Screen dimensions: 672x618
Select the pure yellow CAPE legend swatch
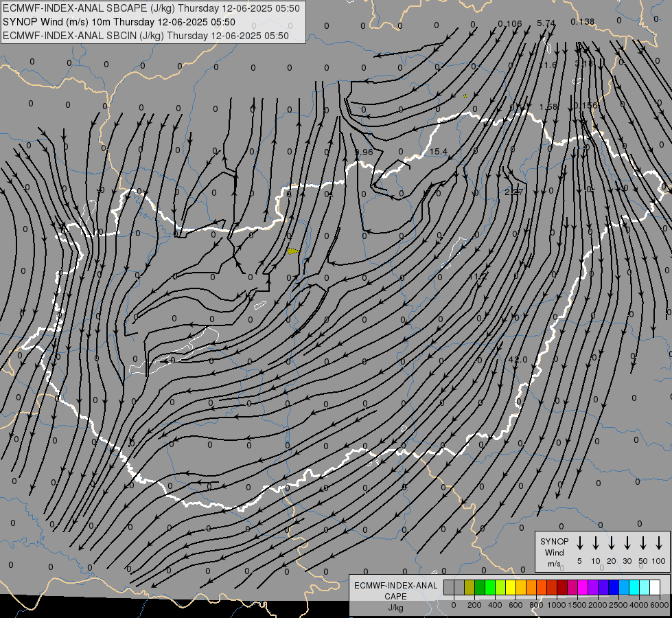click(511, 587)
